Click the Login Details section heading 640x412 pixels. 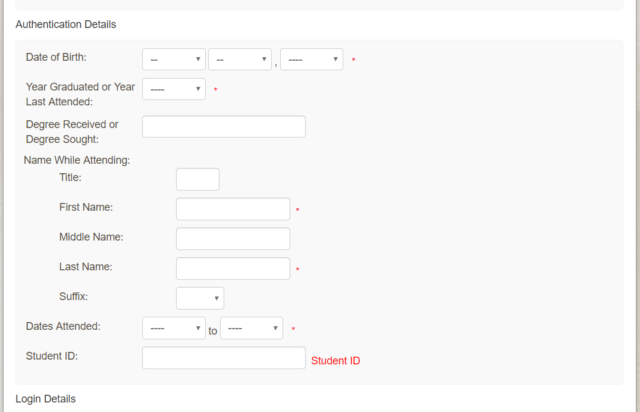coord(45,399)
